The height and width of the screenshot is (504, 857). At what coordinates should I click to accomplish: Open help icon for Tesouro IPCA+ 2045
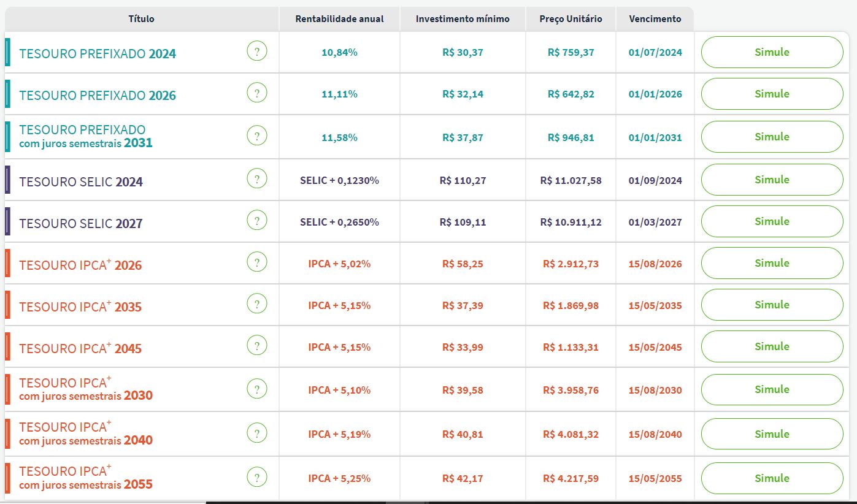click(257, 346)
